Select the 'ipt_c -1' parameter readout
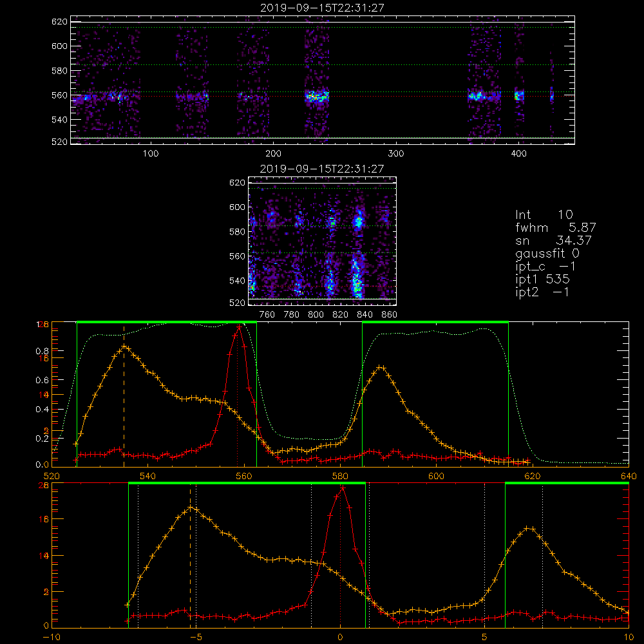 tap(545, 267)
